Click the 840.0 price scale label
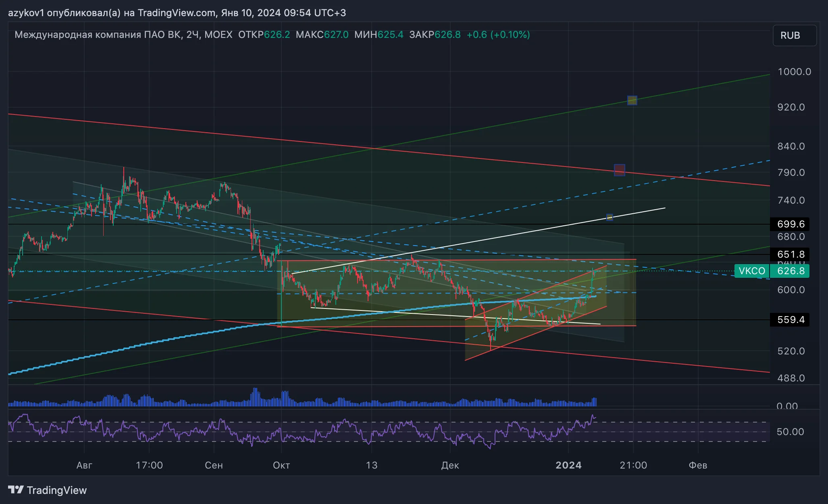This screenshot has width=828, height=504. tap(791, 146)
